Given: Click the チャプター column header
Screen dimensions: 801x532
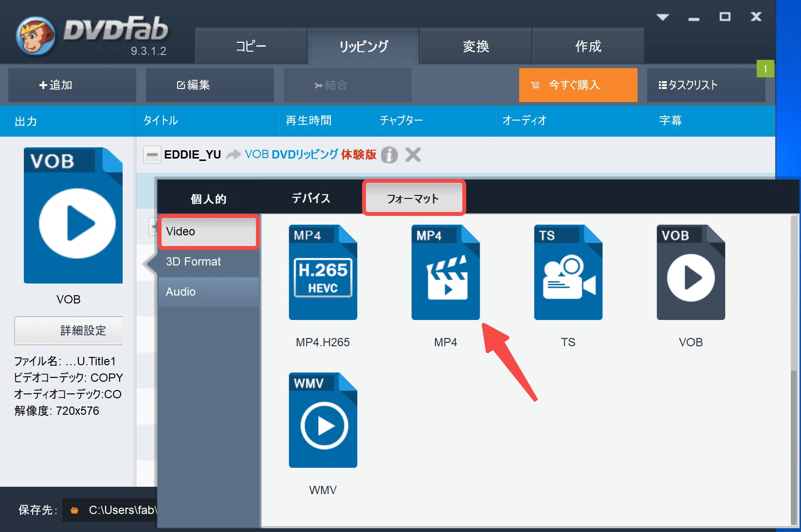Looking at the screenshot, I should [435, 121].
